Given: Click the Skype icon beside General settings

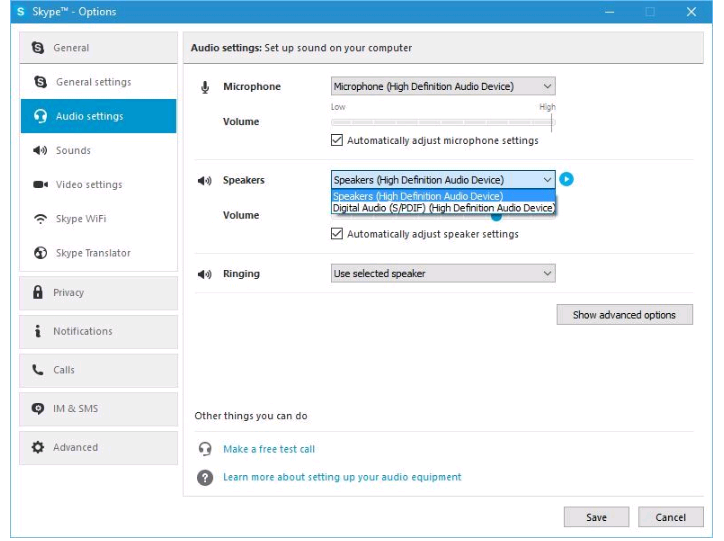Looking at the screenshot, I should coord(41,82).
